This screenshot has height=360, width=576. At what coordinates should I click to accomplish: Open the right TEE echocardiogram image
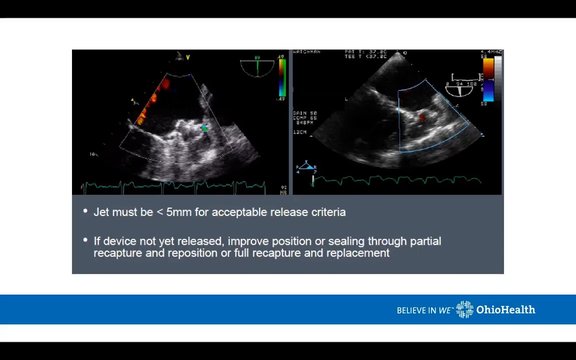pyautogui.click(x=397, y=122)
